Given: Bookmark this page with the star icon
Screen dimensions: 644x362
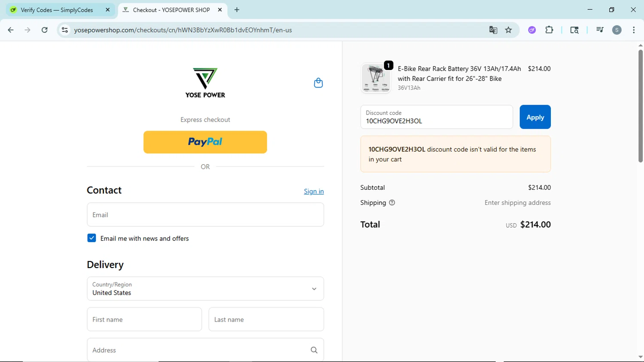Looking at the screenshot, I should tap(509, 30).
